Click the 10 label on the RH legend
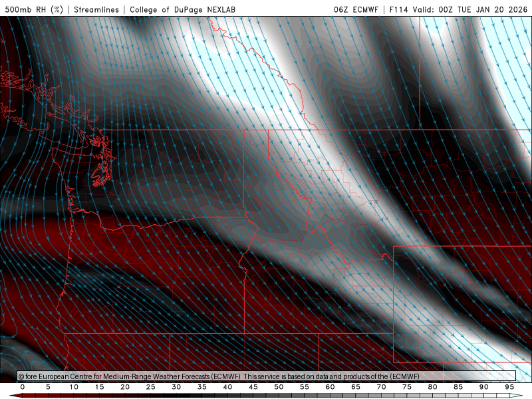The height and width of the screenshot is (399, 532). [x=74, y=387]
